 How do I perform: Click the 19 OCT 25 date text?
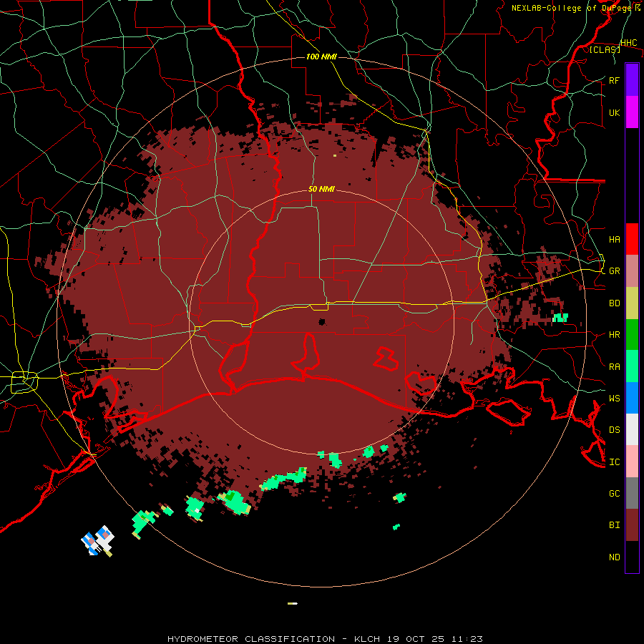click(x=417, y=639)
